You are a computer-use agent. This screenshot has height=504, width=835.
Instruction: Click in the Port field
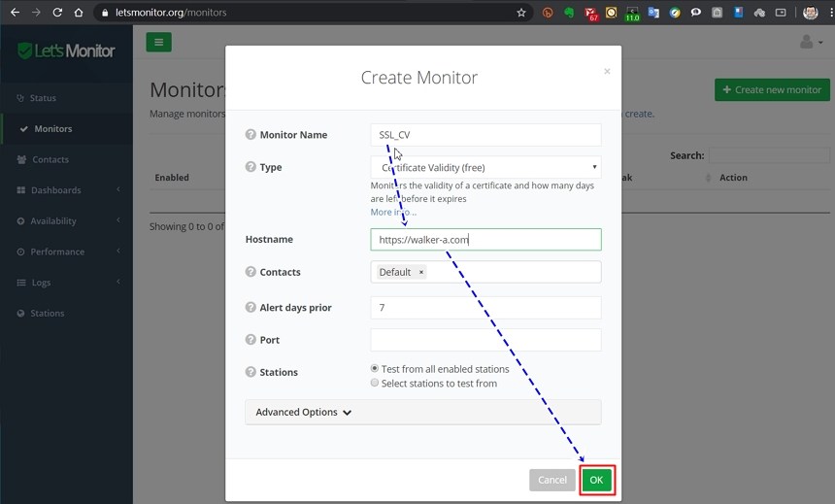485,340
